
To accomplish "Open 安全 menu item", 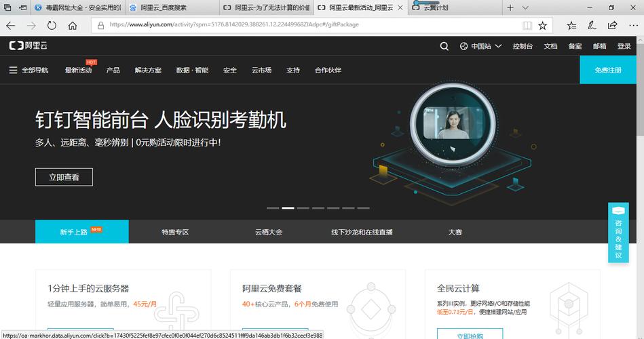I will click(230, 71).
